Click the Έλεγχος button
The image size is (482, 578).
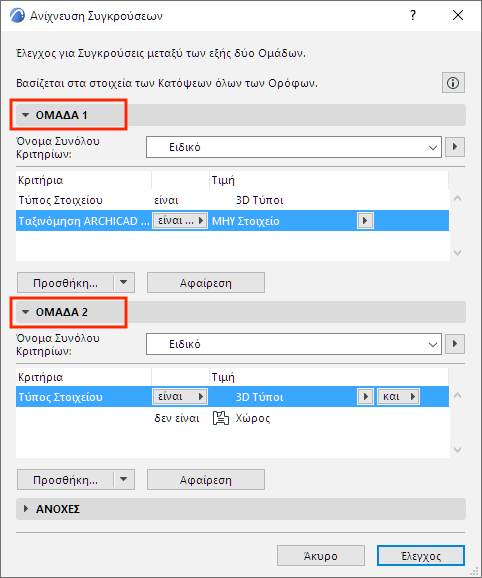pyautogui.click(x=420, y=556)
